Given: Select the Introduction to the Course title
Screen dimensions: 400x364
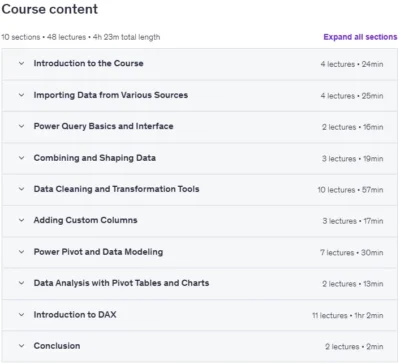Looking at the screenshot, I should [x=88, y=63].
